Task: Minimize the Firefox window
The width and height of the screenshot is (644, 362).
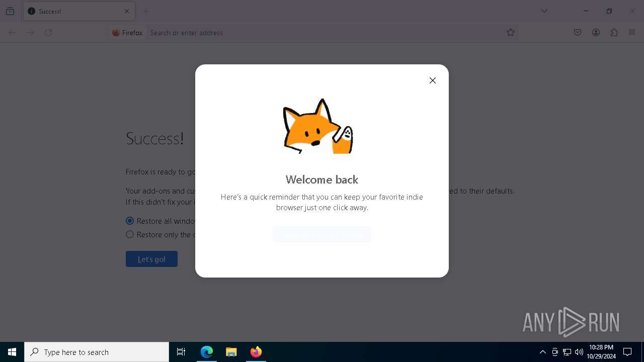Action: pos(586,11)
